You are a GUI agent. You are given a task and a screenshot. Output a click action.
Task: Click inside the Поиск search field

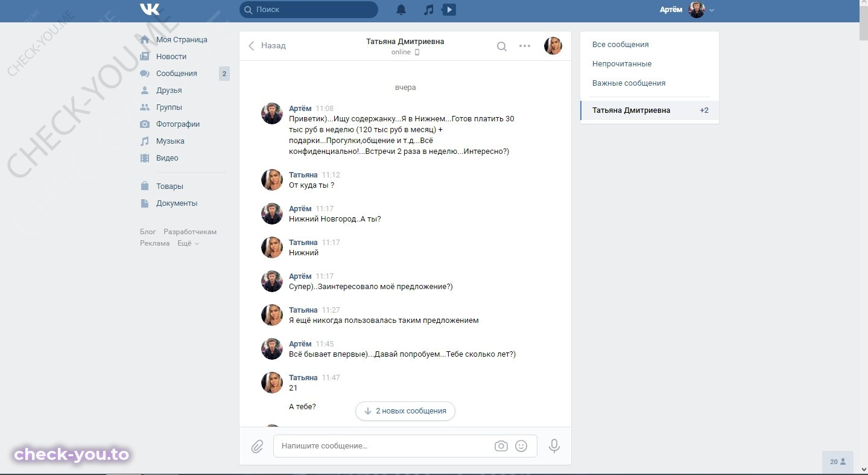pos(309,10)
